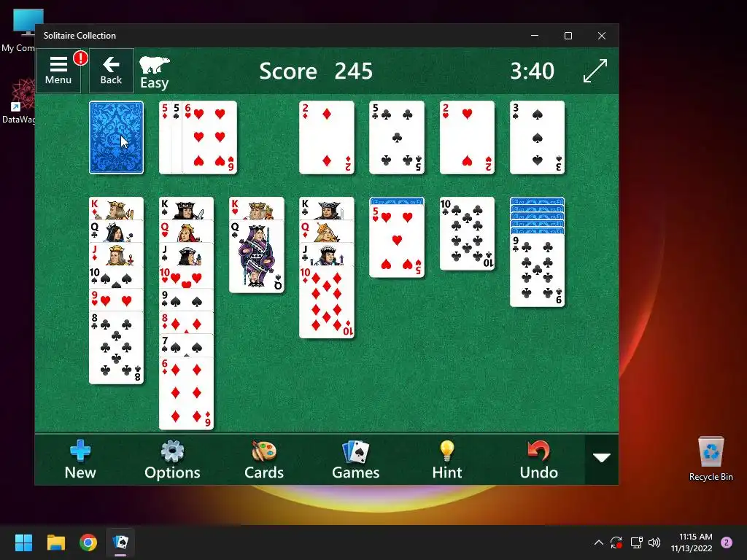Click the 2 of diamonds foundation
The width and height of the screenshot is (747, 560).
[327, 137]
